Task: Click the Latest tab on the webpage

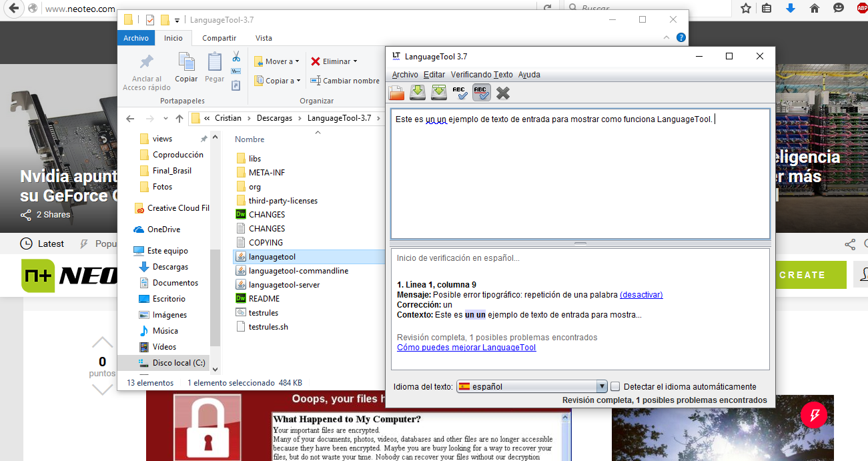Action: pos(43,244)
